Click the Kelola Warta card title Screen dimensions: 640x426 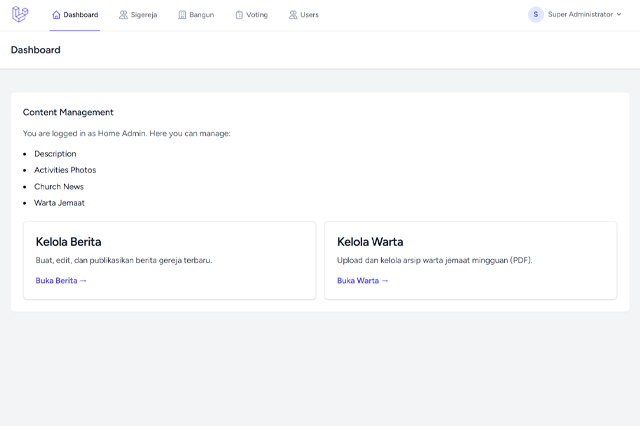click(370, 241)
